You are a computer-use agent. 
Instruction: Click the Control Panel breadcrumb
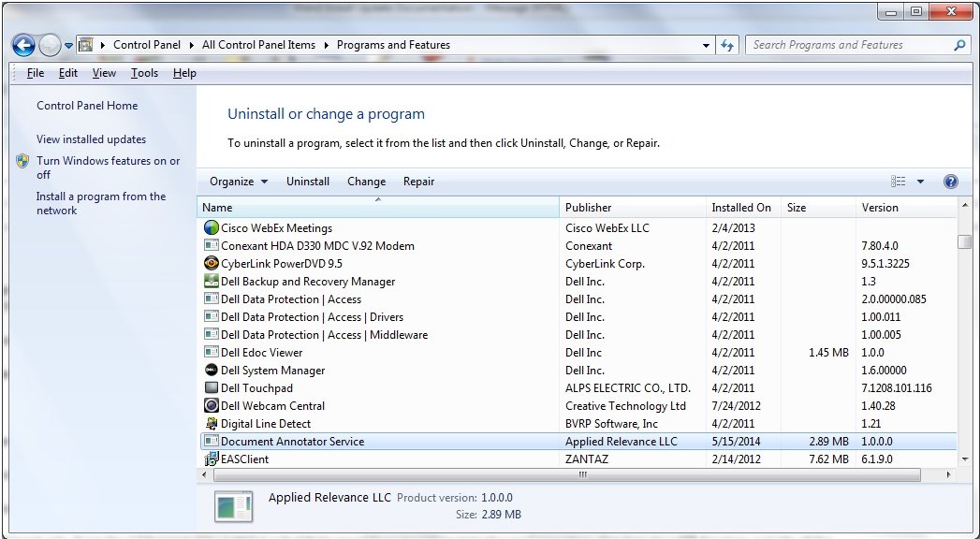coord(147,45)
